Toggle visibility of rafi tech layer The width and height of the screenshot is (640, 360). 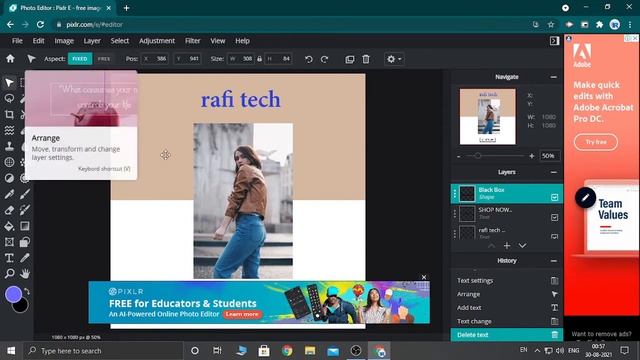pos(554,236)
